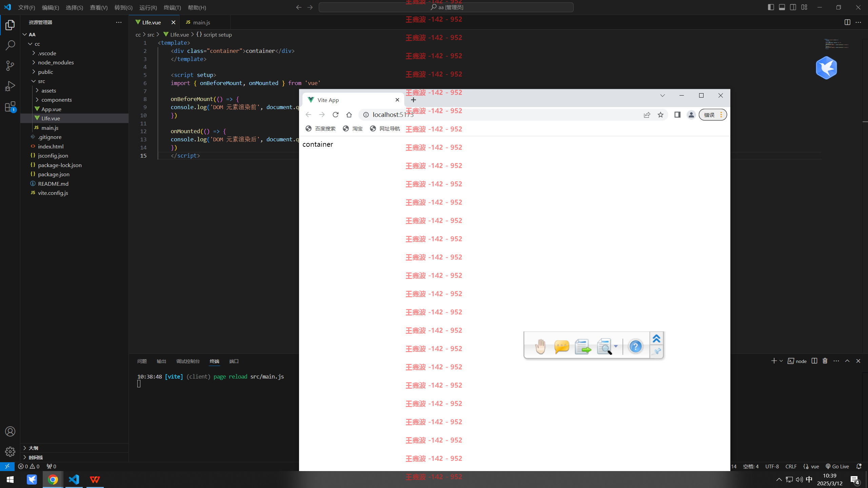This screenshot has height=488, width=868.
Task: Collapse the src folder
Action: click(74, 81)
